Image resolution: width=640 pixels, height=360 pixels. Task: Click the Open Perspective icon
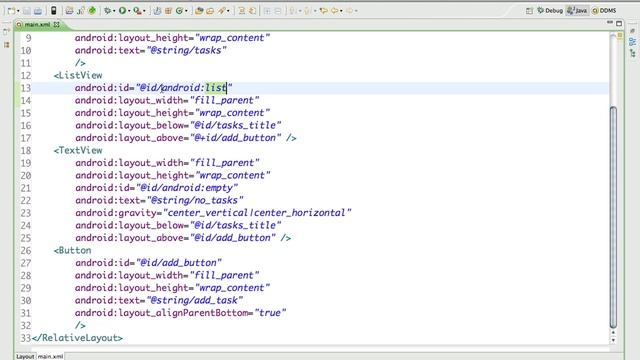click(529, 11)
